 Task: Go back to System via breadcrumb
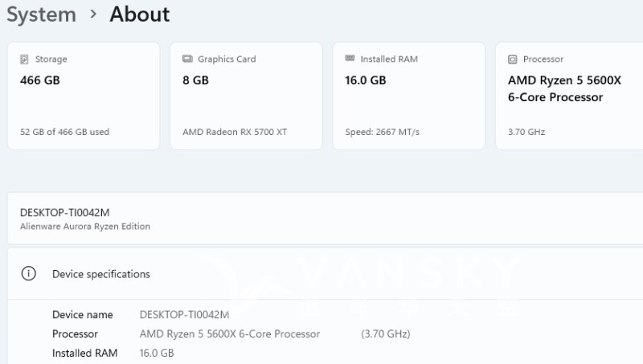point(41,14)
